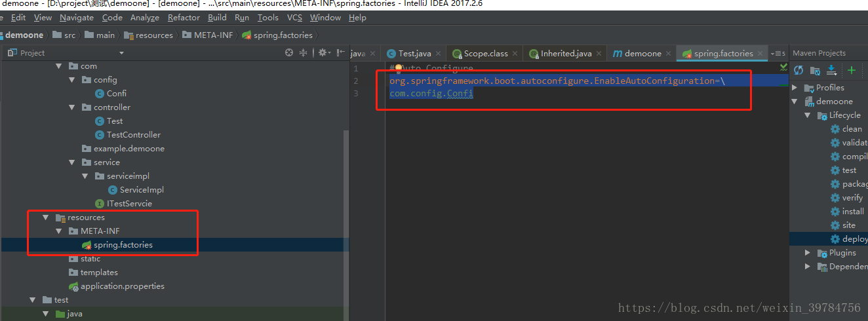Click src in the breadcrumb bar

pyautogui.click(x=69, y=35)
